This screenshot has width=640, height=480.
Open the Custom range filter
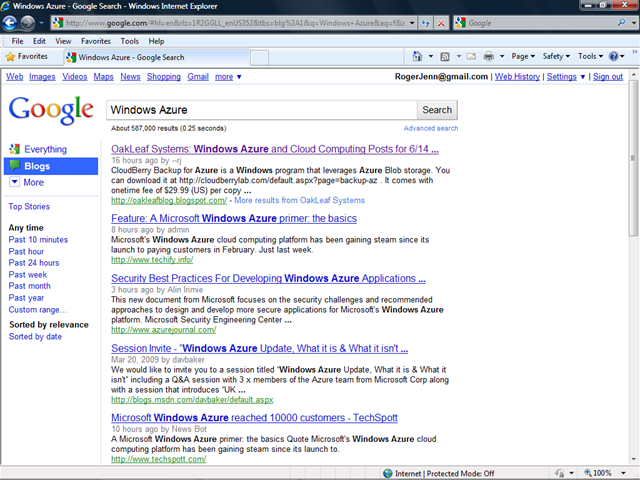(37, 310)
